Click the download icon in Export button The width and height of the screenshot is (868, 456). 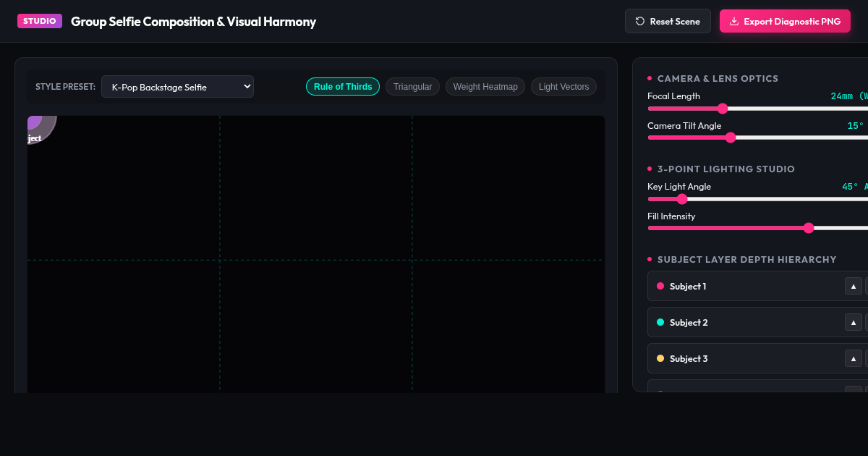coord(734,21)
